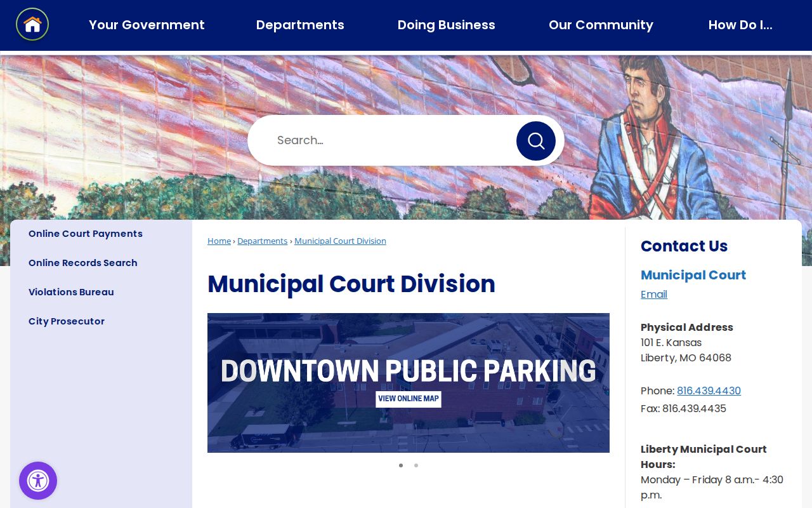This screenshot has height=508, width=812.
Task: Open How Do I... menu
Action: click(740, 25)
